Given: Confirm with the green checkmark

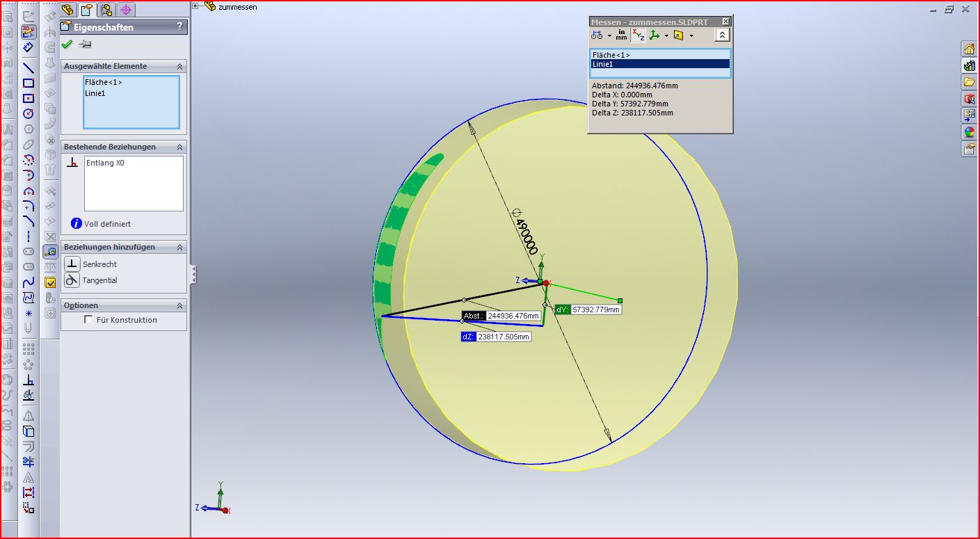Looking at the screenshot, I should (x=67, y=45).
